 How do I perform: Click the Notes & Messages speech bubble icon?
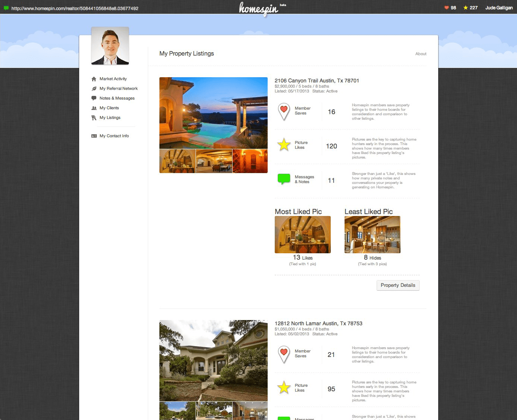(94, 98)
